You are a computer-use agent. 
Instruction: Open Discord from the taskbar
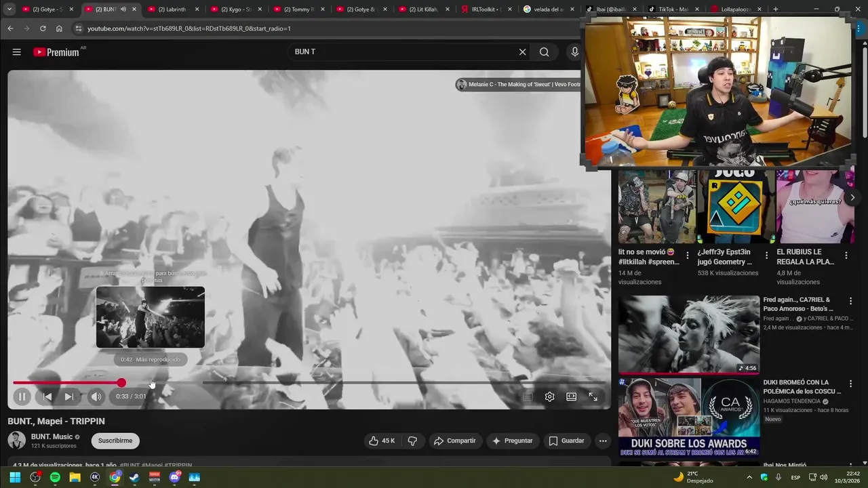pyautogui.click(x=174, y=477)
